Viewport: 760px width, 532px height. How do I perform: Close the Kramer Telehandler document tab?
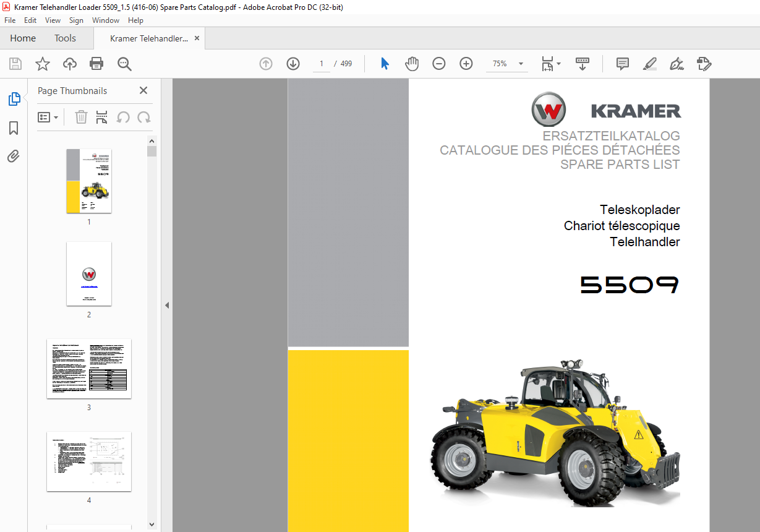pos(197,38)
